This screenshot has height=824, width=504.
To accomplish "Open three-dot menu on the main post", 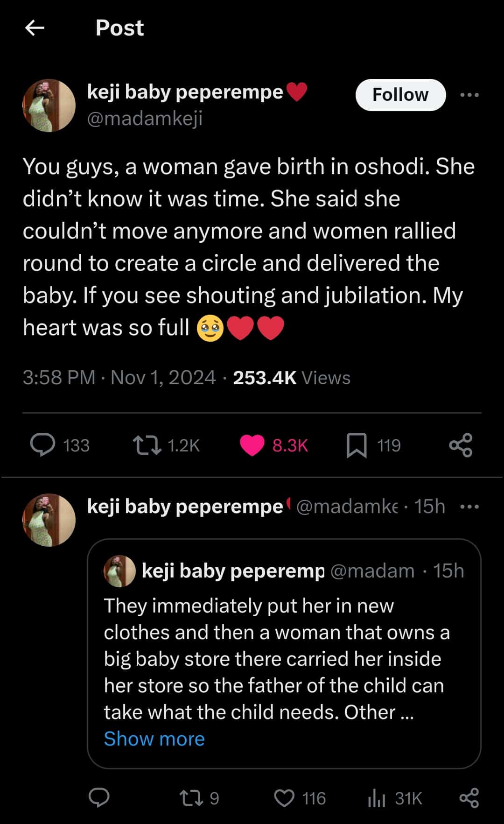I will 469,95.
